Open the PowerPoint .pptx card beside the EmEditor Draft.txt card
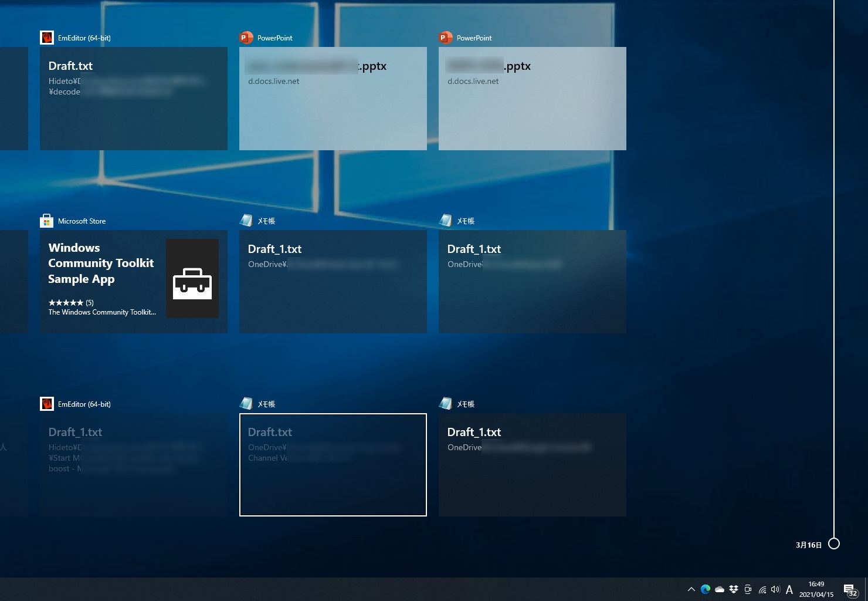The width and height of the screenshot is (868, 601). point(333,99)
